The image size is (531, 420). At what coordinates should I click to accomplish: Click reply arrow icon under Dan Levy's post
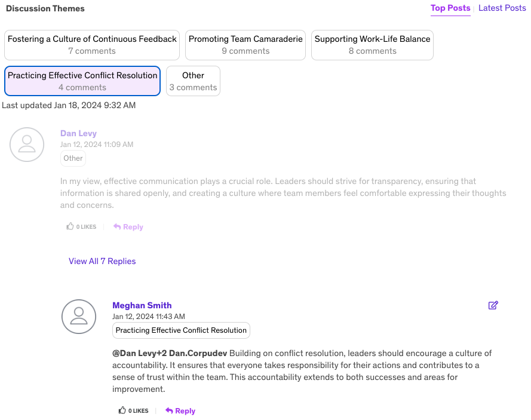(x=118, y=227)
